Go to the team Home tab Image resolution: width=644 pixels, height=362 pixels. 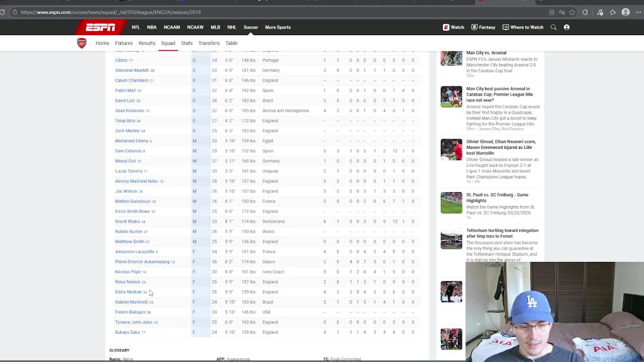coord(103,43)
